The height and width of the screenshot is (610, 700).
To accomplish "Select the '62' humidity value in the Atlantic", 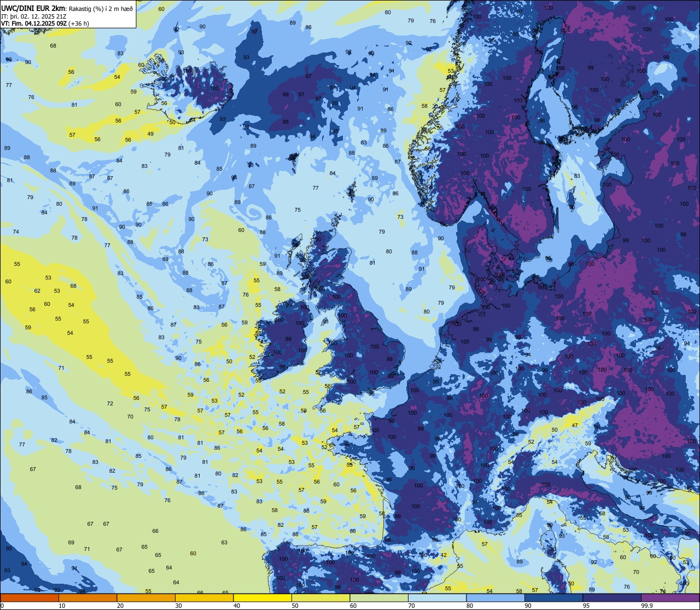I will click(37, 291).
